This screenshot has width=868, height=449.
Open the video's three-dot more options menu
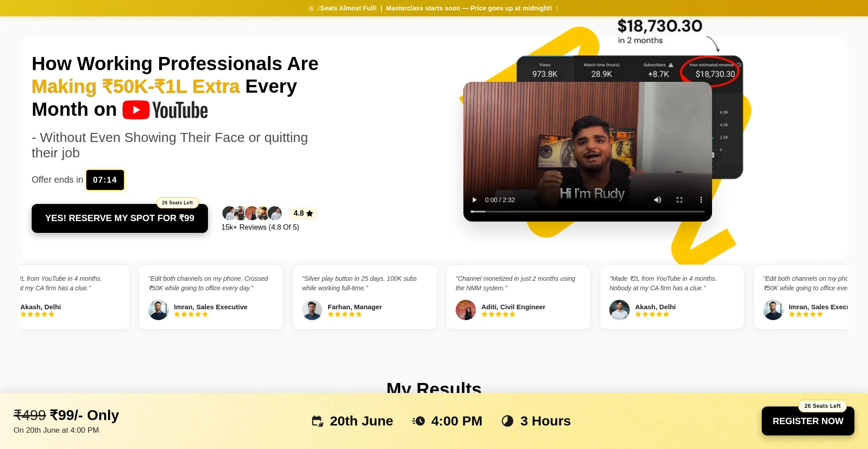(x=701, y=200)
